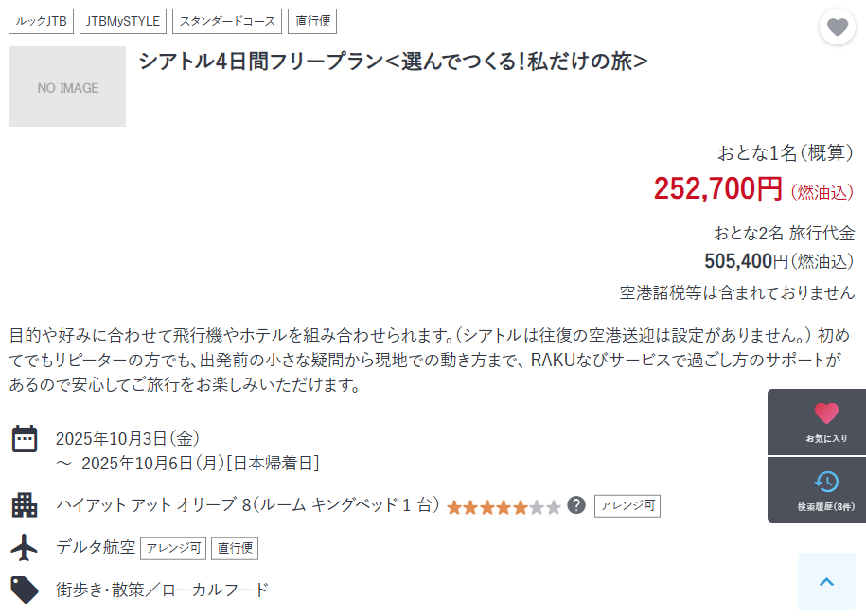The width and height of the screenshot is (866, 616).
Task: Open the シアトル4日間フリープラン tour title
Action: click(393, 61)
